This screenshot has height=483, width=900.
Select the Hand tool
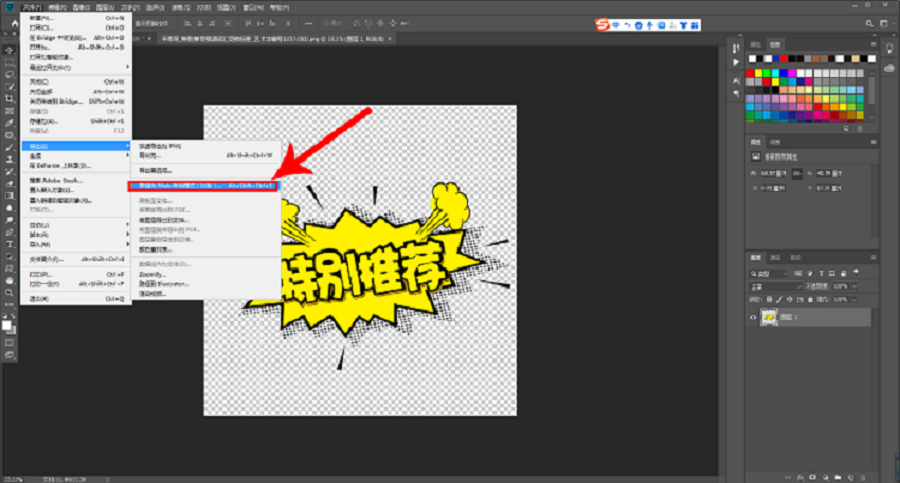(9, 280)
